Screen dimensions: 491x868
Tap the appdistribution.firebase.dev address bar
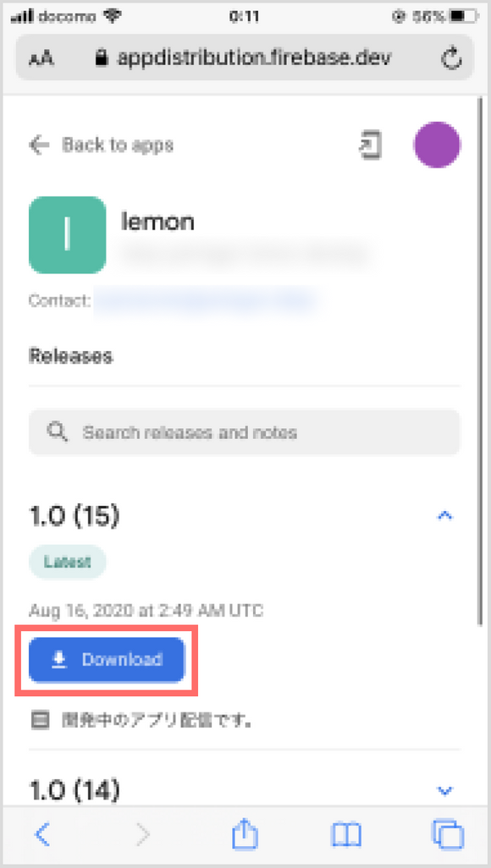coord(245,58)
